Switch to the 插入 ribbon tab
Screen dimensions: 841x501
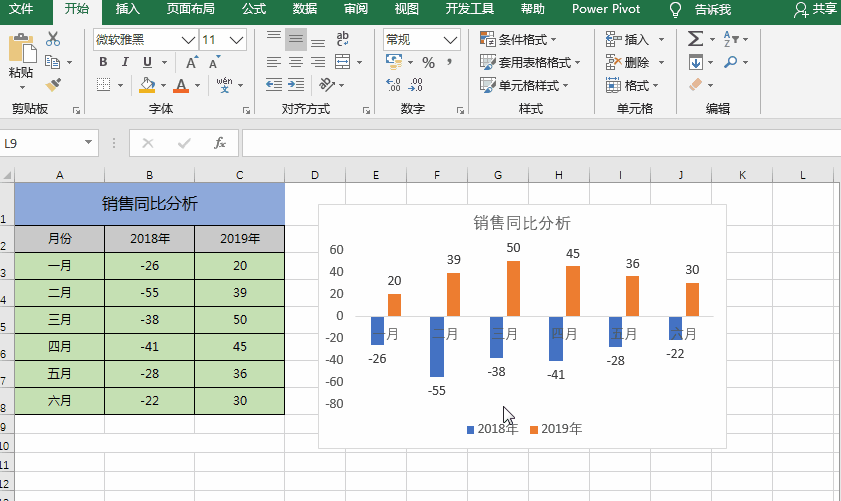(x=128, y=9)
